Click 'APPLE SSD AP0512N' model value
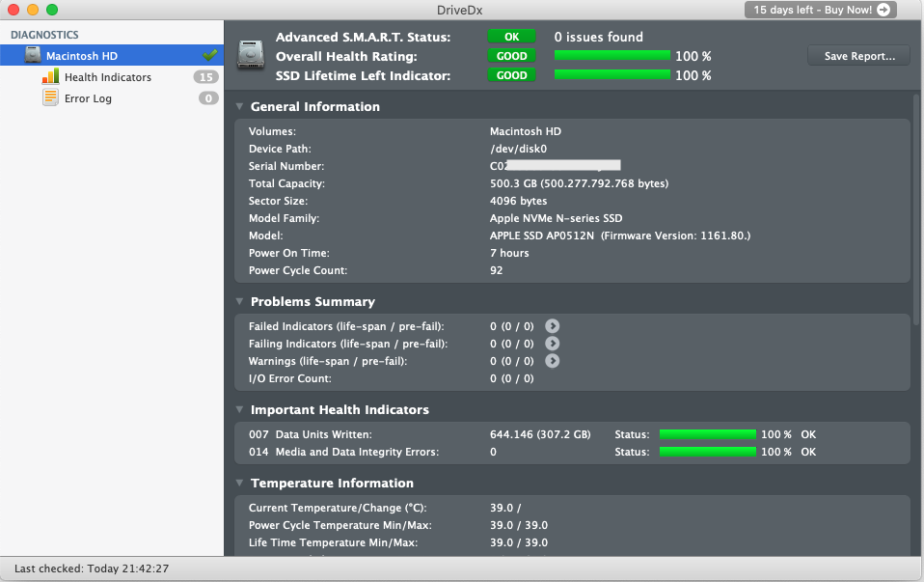Screen dimensions: 924x582 pos(620,236)
